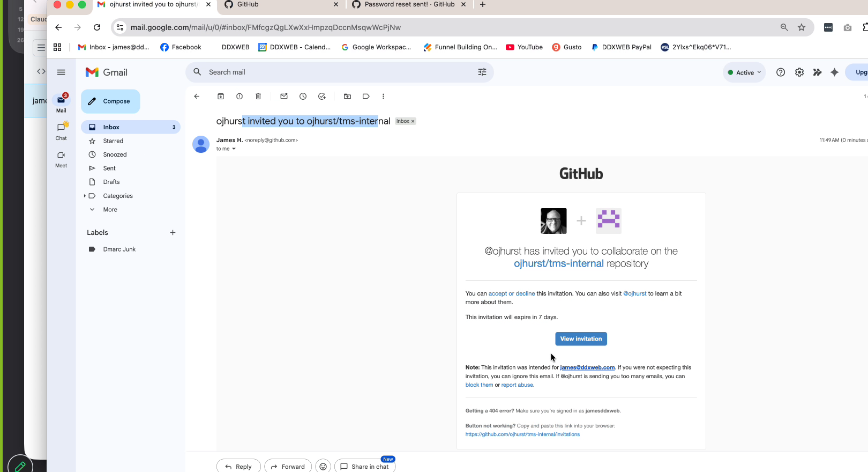
Task: Add emoji reaction to the email
Action: coord(323,467)
